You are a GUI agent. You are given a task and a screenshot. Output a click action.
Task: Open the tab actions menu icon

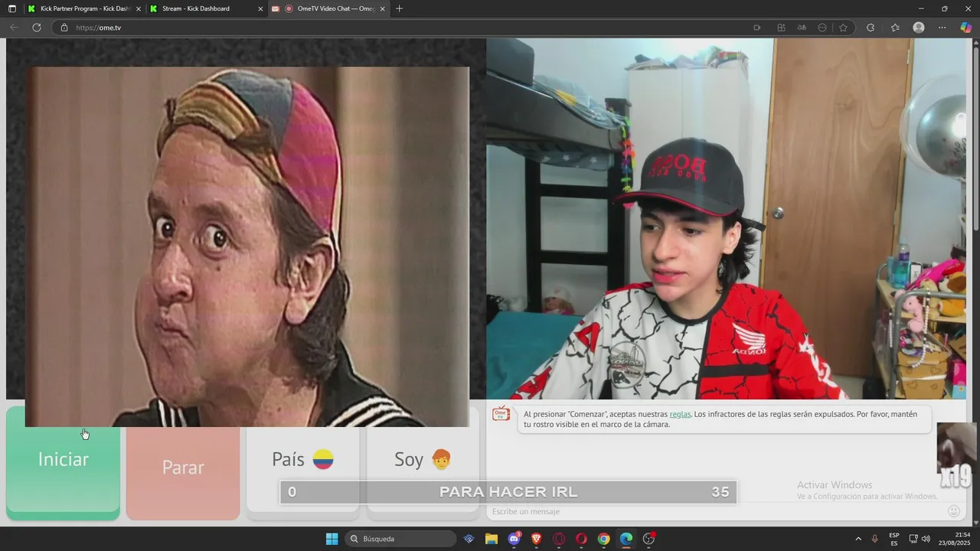[x=11, y=8]
